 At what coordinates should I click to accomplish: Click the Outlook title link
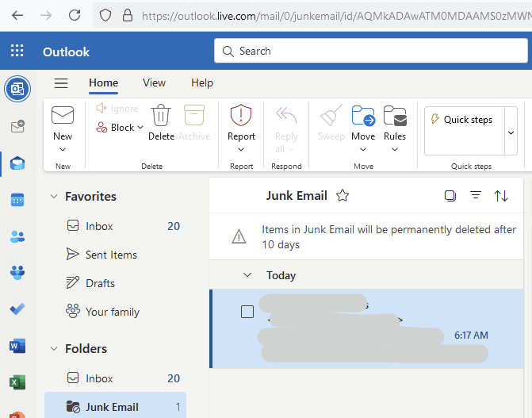click(x=66, y=52)
